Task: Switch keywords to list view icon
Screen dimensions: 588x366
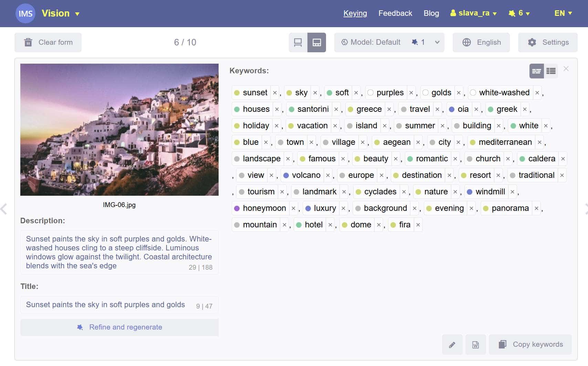Action: 551,71
